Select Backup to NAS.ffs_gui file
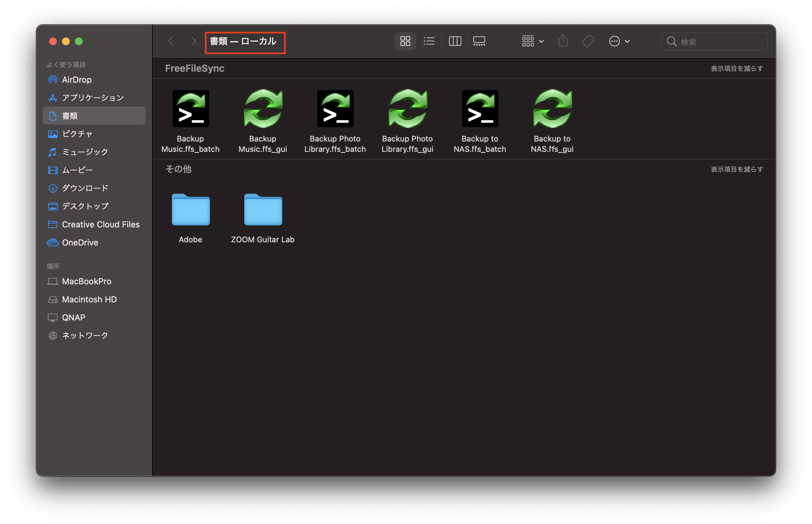This screenshot has height=524, width=812. click(552, 109)
